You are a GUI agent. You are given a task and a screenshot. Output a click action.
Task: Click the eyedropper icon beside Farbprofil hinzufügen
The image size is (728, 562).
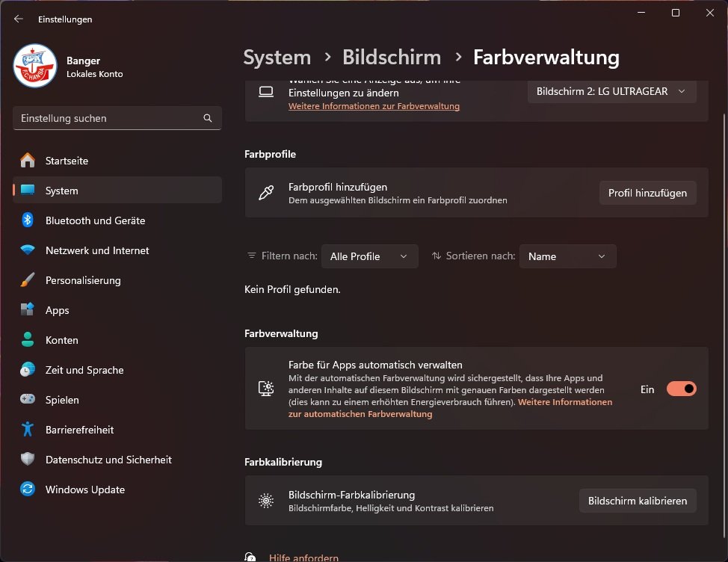click(x=265, y=192)
